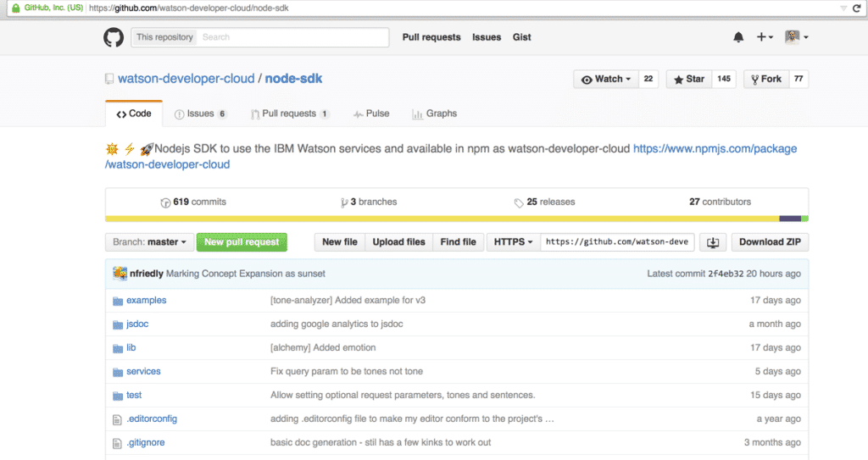This screenshot has width=868, height=460.
Task: Open latest commit hash 2f4eb32
Action: click(726, 274)
